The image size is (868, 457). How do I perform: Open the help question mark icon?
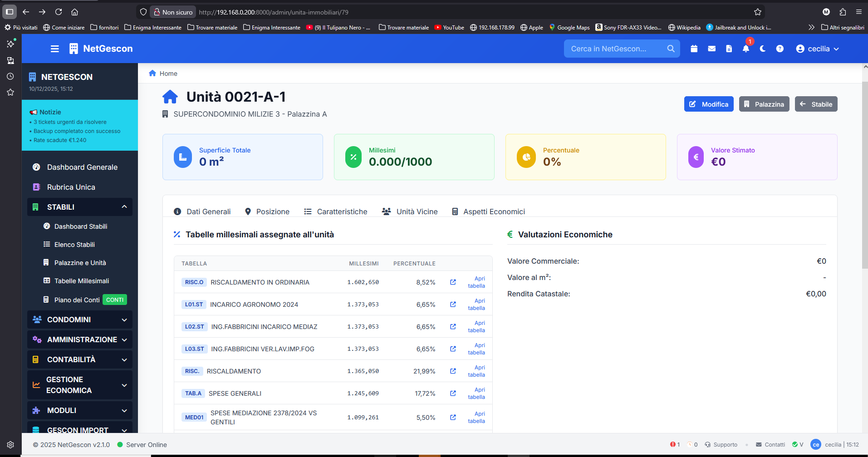point(780,49)
